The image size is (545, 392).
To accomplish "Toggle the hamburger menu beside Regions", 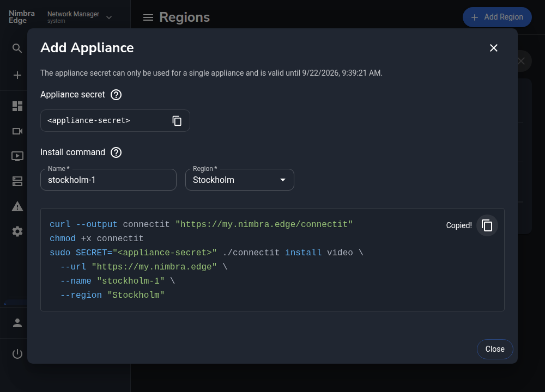I will [148, 17].
